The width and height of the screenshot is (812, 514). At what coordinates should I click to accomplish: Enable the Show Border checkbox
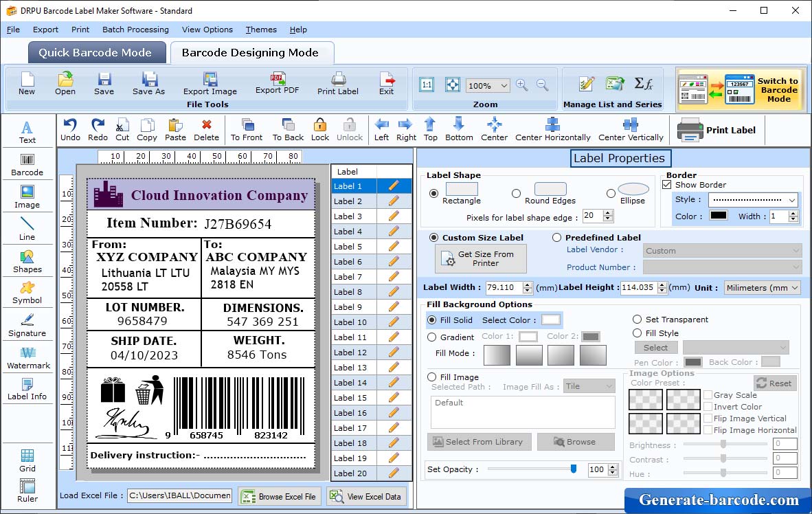click(667, 184)
